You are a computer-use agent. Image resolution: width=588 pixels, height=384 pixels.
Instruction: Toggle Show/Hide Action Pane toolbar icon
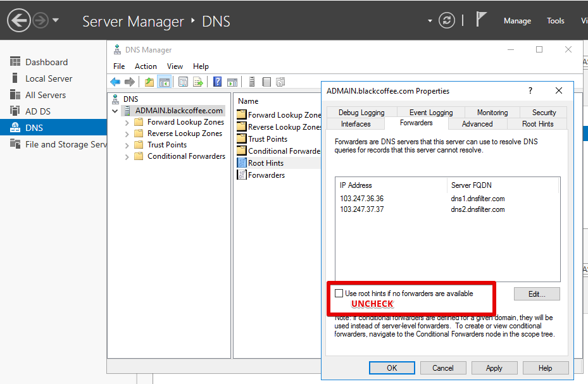[x=232, y=82]
